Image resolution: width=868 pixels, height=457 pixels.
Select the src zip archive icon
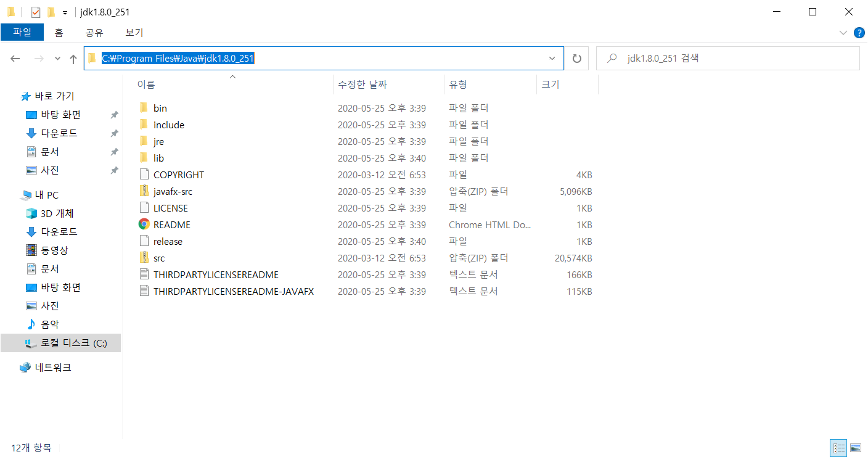point(144,258)
